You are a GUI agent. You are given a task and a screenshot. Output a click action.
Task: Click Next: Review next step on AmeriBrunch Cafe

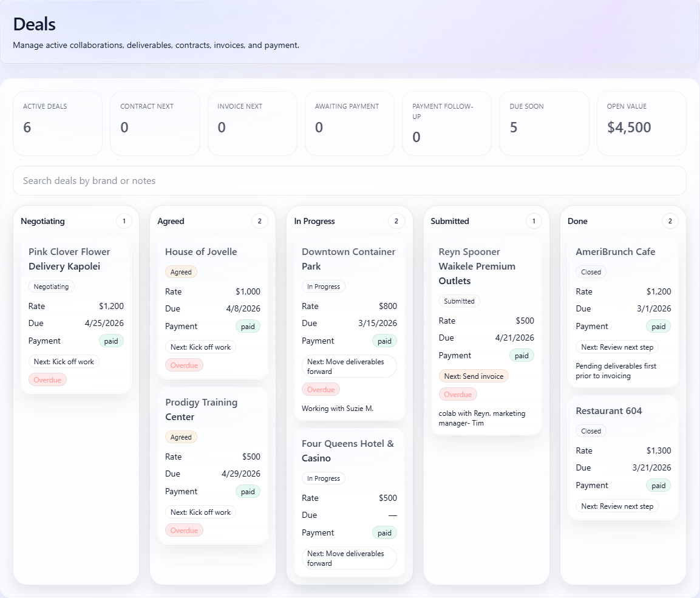(617, 347)
